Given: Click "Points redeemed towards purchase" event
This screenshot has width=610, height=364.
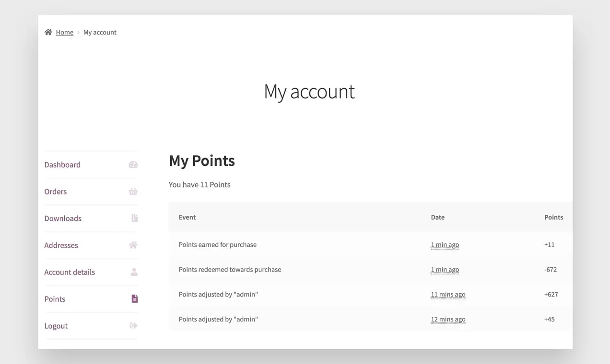Looking at the screenshot, I should [230, 270].
